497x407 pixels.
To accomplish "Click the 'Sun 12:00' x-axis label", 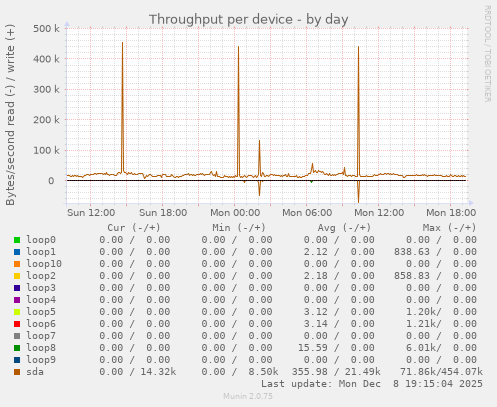I will [x=91, y=213].
